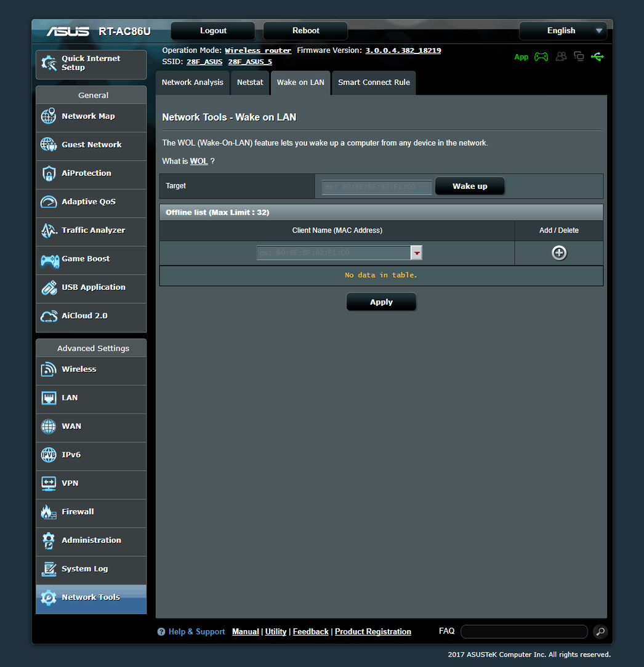Click the FAQ search magnifier icon
The width and height of the screenshot is (644, 667).
600,632
